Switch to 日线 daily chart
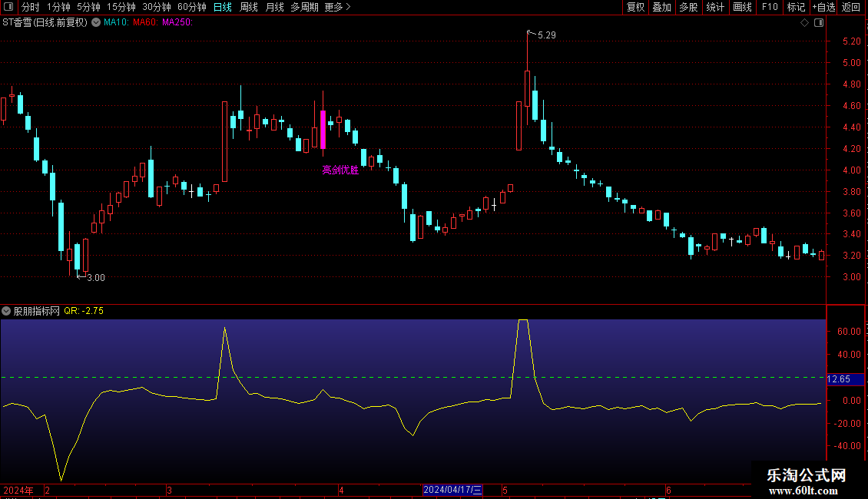 click(x=223, y=7)
